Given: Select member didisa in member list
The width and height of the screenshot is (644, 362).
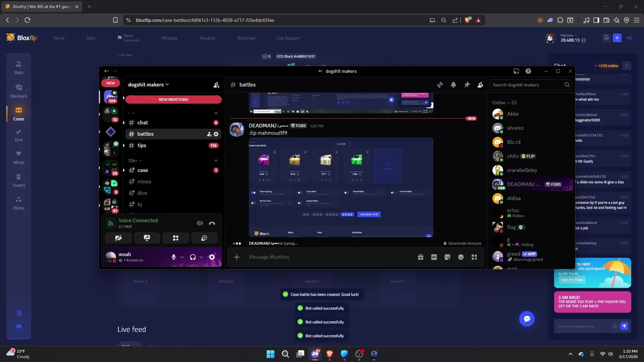Looking at the screenshot, I should (532, 199).
